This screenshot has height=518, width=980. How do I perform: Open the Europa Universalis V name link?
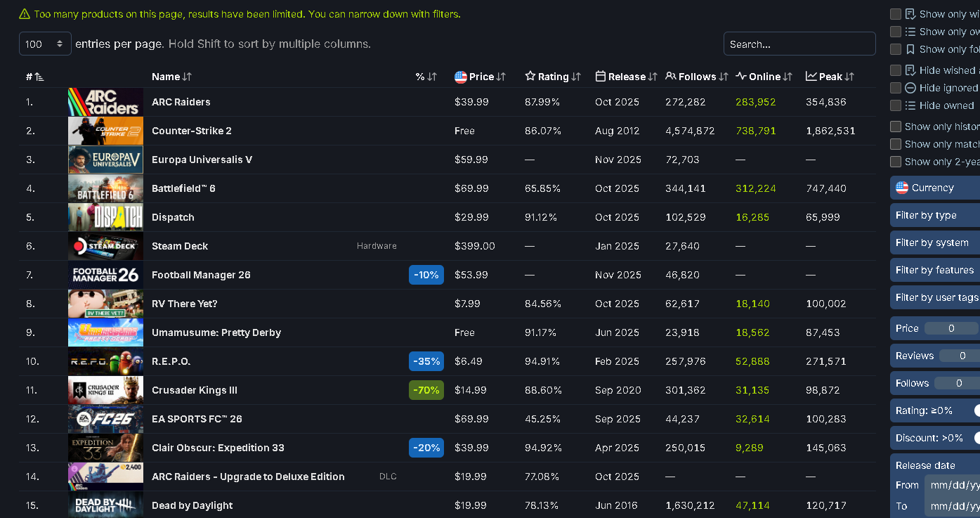pyautogui.click(x=202, y=160)
